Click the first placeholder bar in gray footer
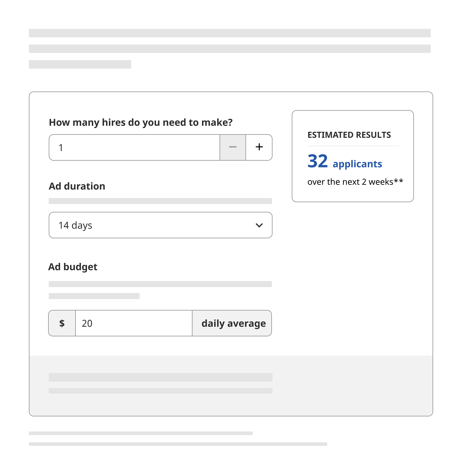Image resolution: width=462 pixels, height=476 pixels. pos(160,377)
